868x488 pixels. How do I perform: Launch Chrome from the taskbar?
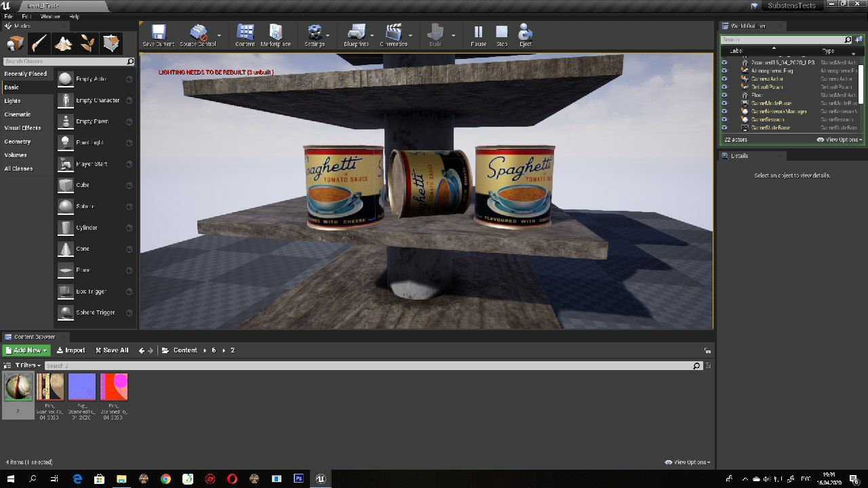[x=165, y=479]
